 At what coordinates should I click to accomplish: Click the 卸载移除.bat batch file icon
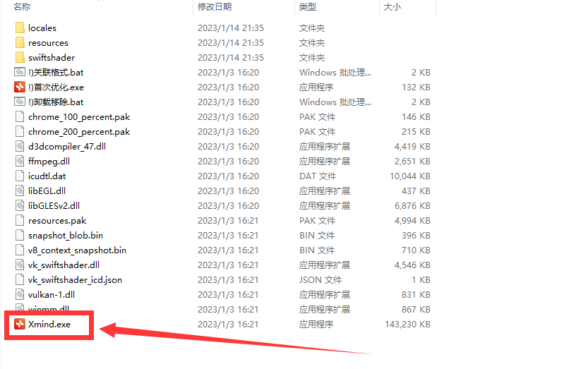coord(20,102)
